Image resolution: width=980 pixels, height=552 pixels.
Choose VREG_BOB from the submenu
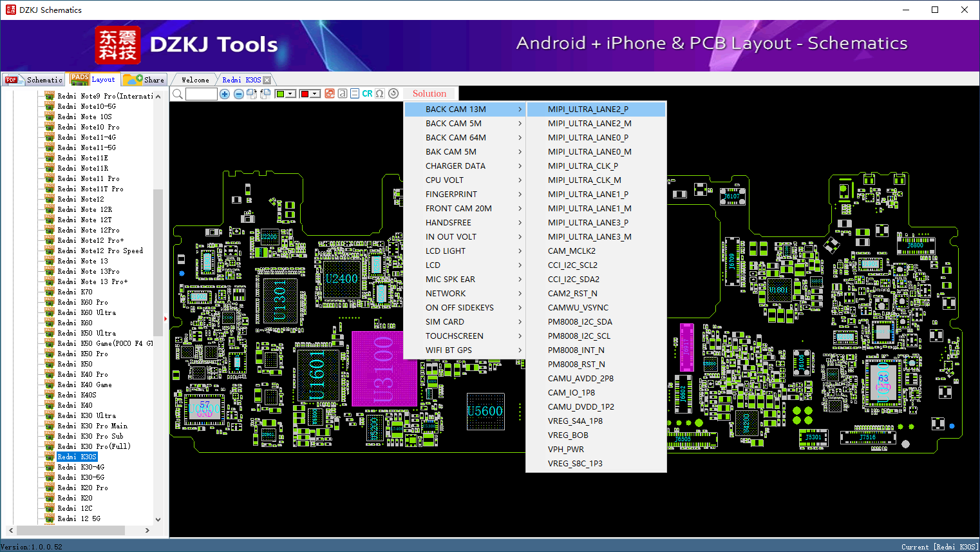coord(568,435)
